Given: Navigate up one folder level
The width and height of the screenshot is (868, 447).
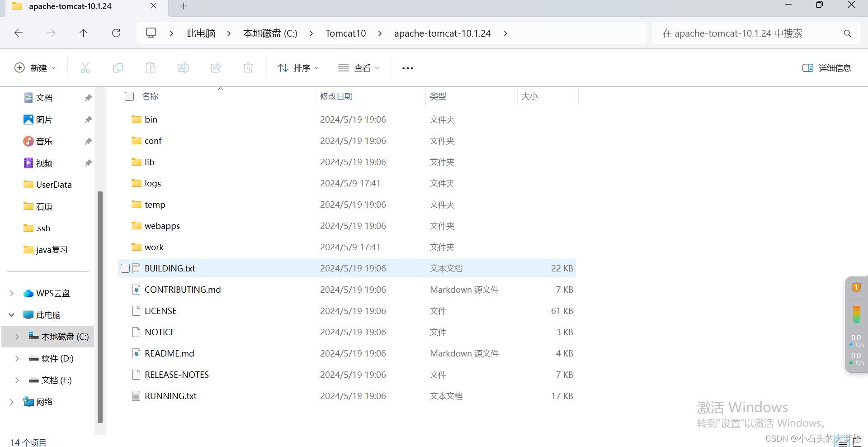Looking at the screenshot, I should tap(84, 33).
